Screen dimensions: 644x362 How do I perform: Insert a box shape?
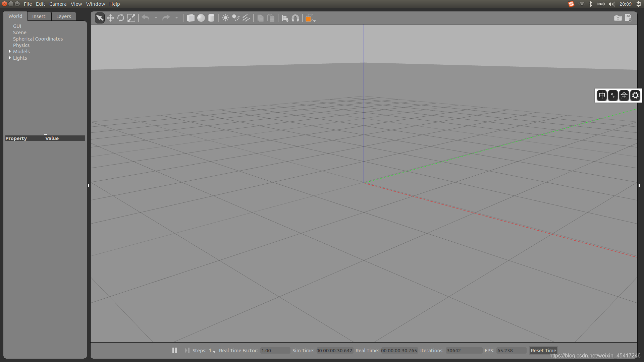point(191,18)
